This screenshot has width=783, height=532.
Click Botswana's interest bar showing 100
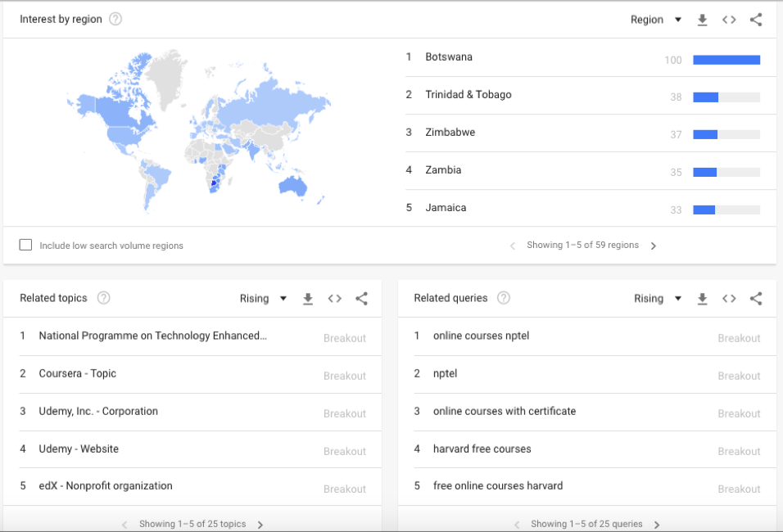(x=726, y=60)
